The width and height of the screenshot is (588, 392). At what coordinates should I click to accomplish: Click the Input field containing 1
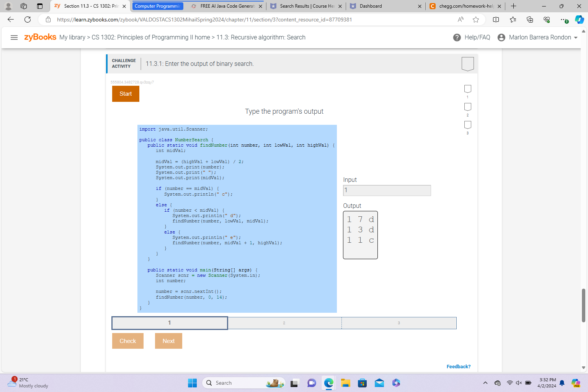coord(387,190)
